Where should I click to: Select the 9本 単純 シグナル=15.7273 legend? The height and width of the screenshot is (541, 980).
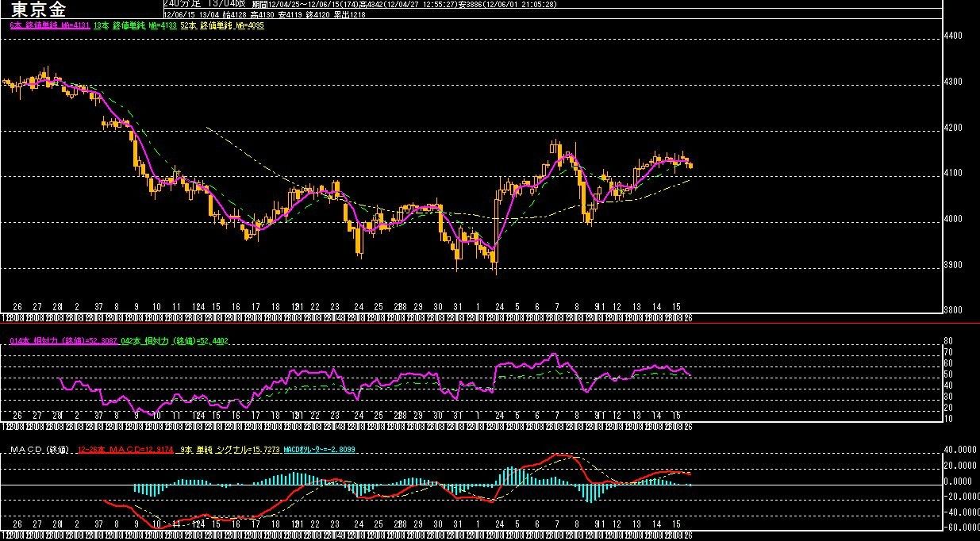click(229, 451)
